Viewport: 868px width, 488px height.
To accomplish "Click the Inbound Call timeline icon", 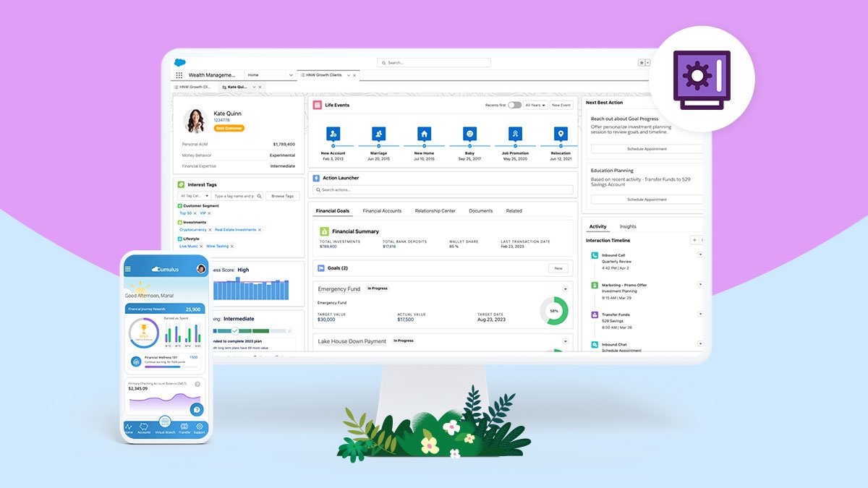I will [x=595, y=255].
